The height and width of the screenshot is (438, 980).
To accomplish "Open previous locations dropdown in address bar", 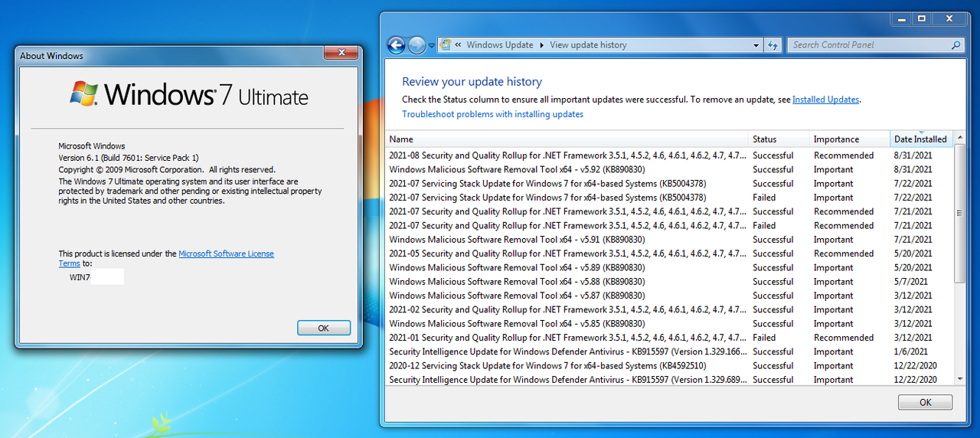I will pyautogui.click(x=756, y=45).
